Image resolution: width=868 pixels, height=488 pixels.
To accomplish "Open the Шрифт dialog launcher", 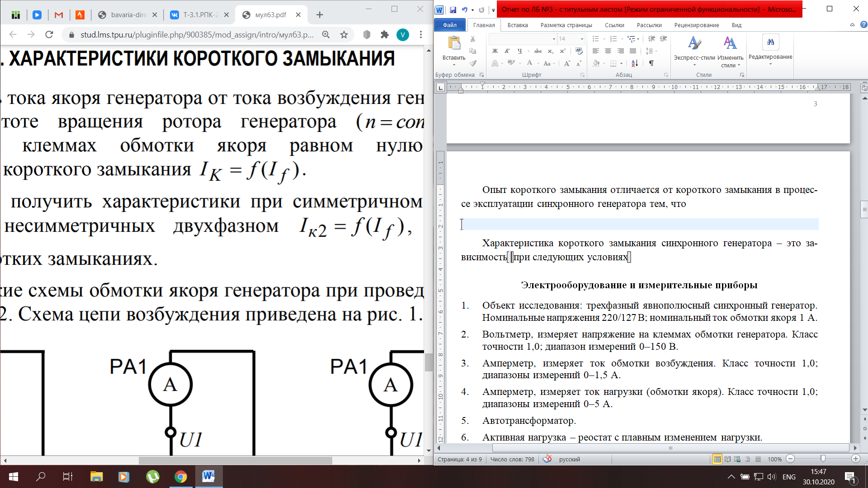I will click(x=582, y=75).
